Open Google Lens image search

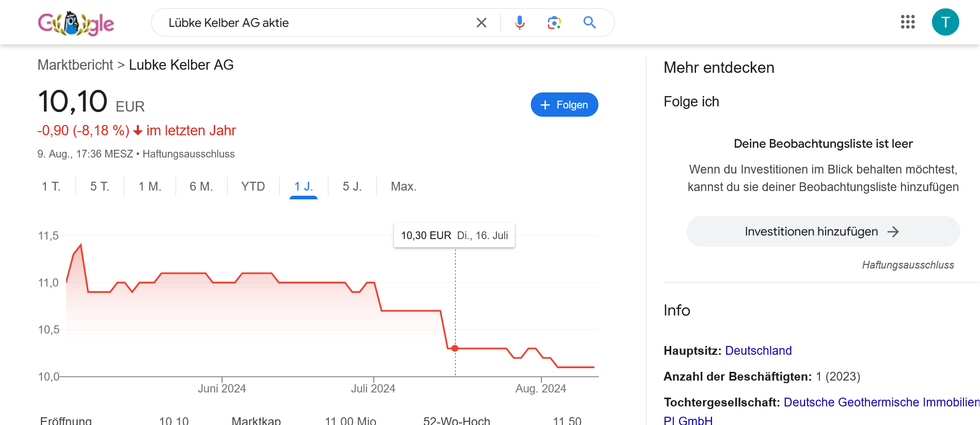coord(554,23)
